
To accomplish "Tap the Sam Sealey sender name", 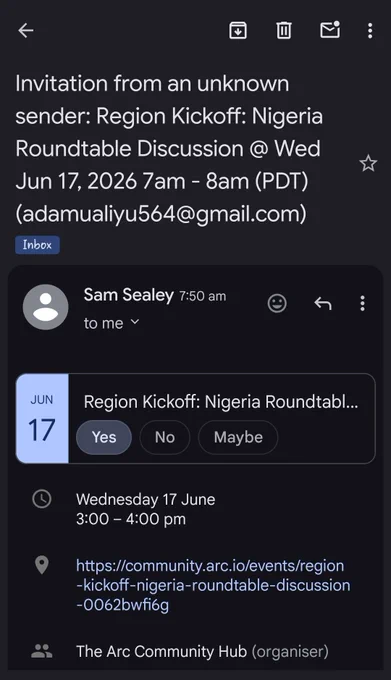I will click(128, 295).
